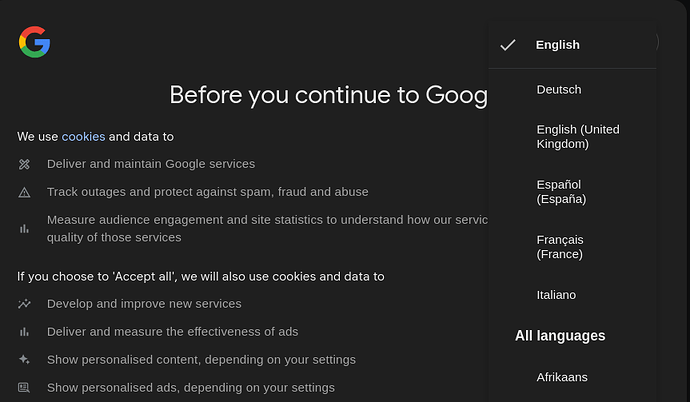
Task: Select English (United Kingdom) option
Action: coord(572,137)
